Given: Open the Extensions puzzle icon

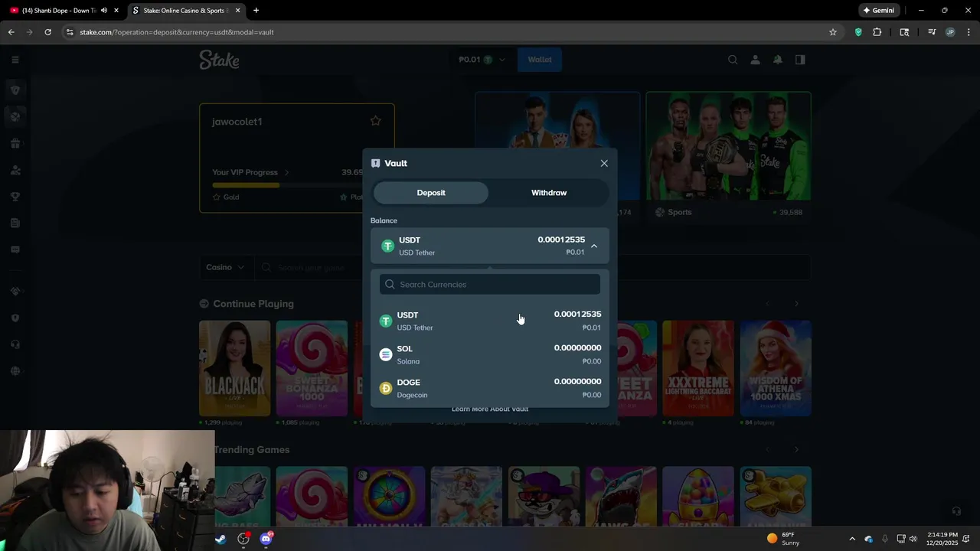Looking at the screenshot, I should click(877, 32).
